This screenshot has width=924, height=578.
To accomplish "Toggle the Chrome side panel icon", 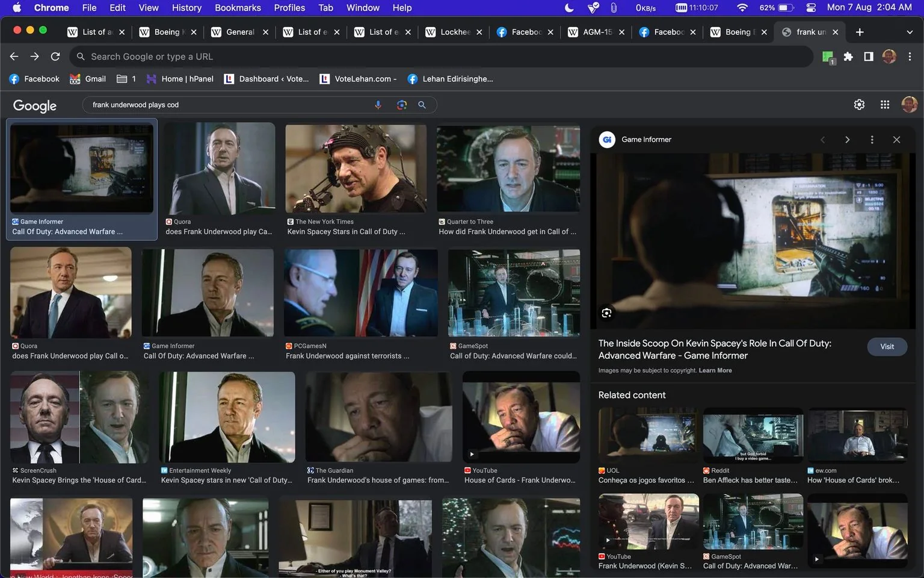I will pyautogui.click(x=869, y=56).
